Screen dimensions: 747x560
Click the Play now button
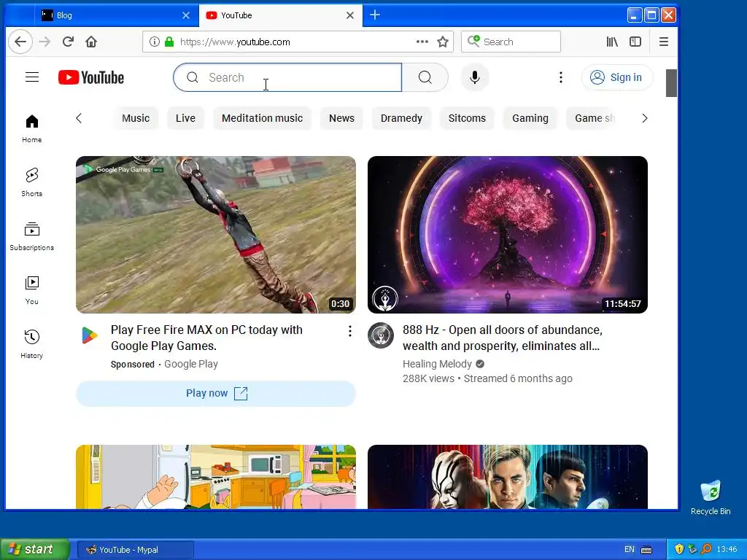coord(216,393)
